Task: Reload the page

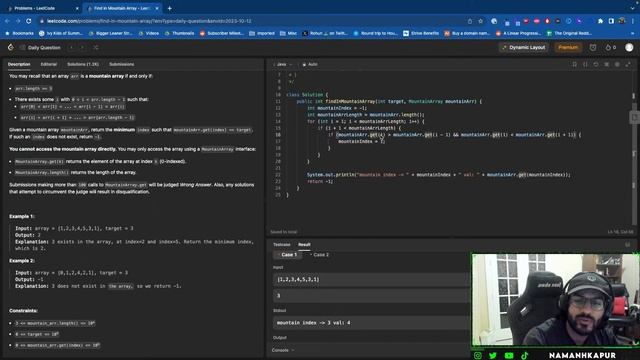Action: (29, 21)
